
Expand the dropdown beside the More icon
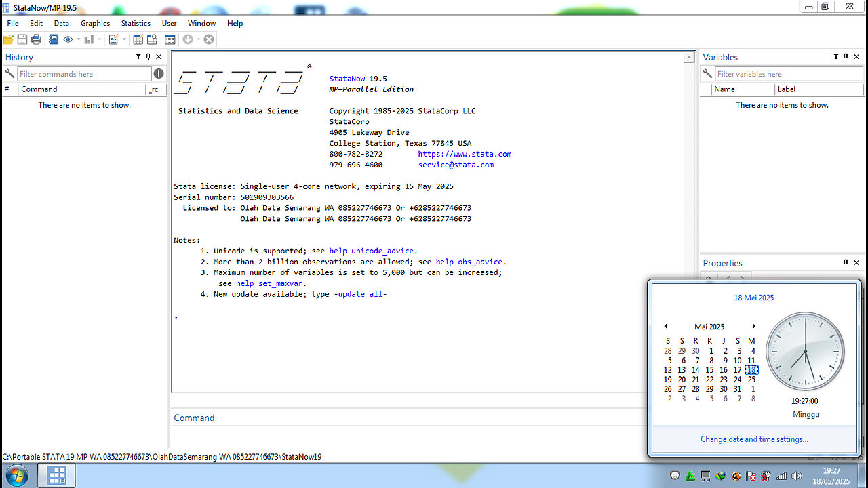click(198, 39)
